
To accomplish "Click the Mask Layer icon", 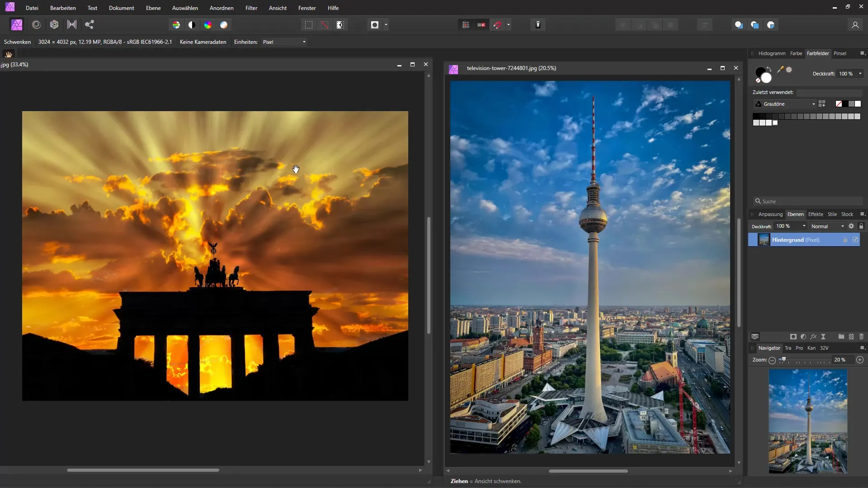I will 793,337.
